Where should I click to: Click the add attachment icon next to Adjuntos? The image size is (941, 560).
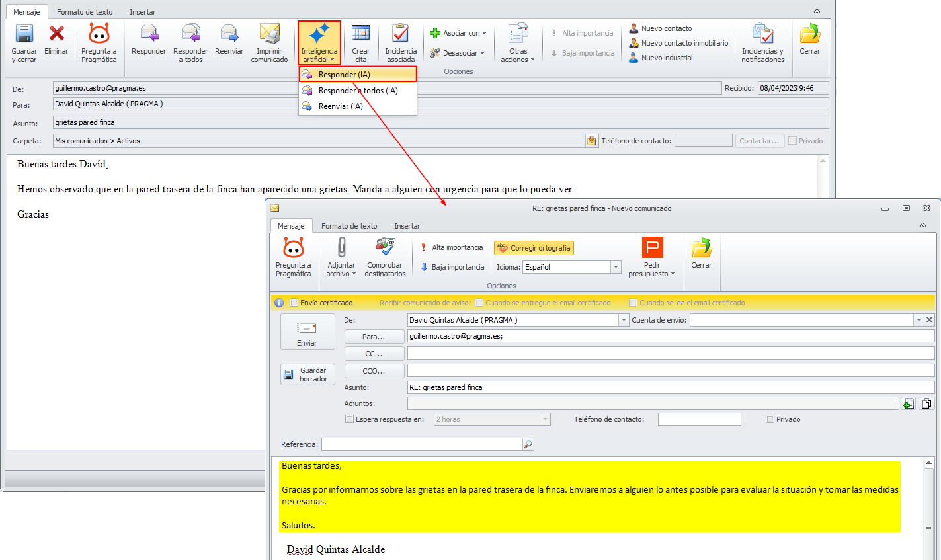tap(909, 403)
